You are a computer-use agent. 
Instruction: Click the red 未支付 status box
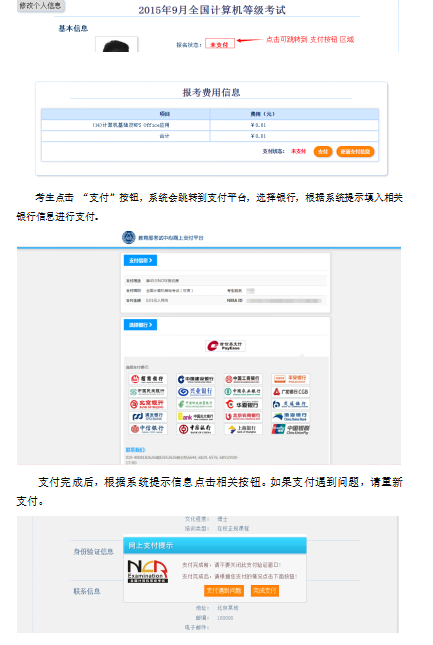(x=220, y=44)
